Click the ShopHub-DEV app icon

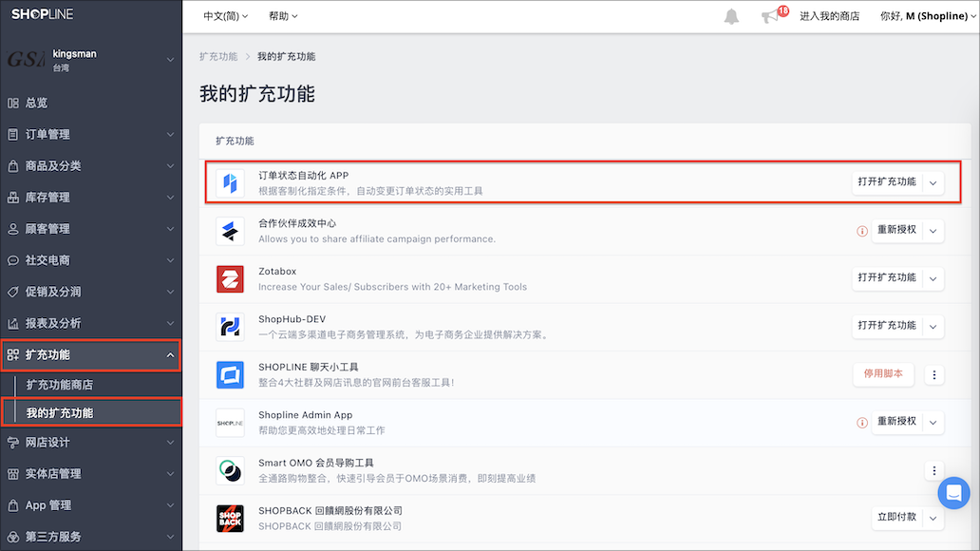coord(230,327)
